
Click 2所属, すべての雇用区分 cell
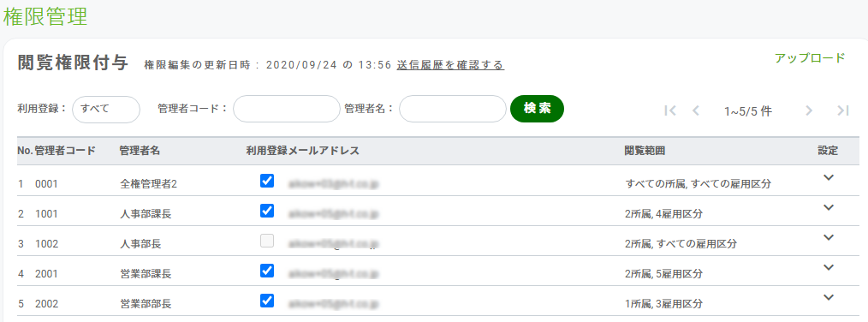click(681, 244)
